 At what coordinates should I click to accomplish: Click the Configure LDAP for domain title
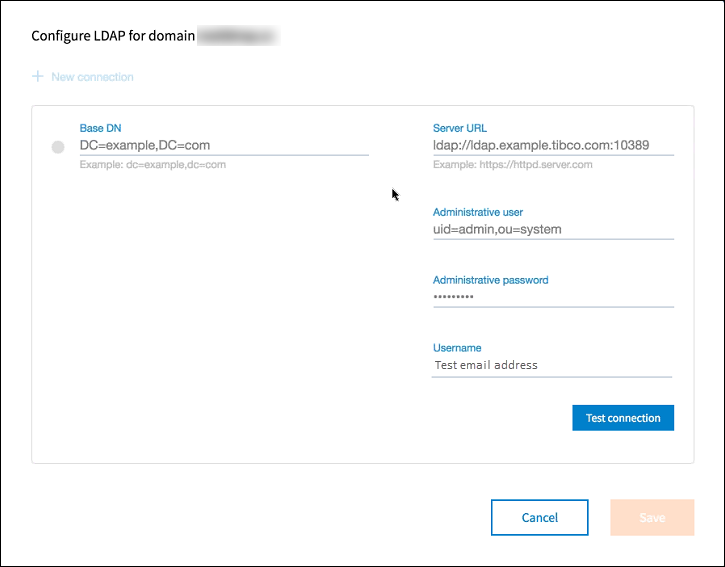tap(113, 36)
